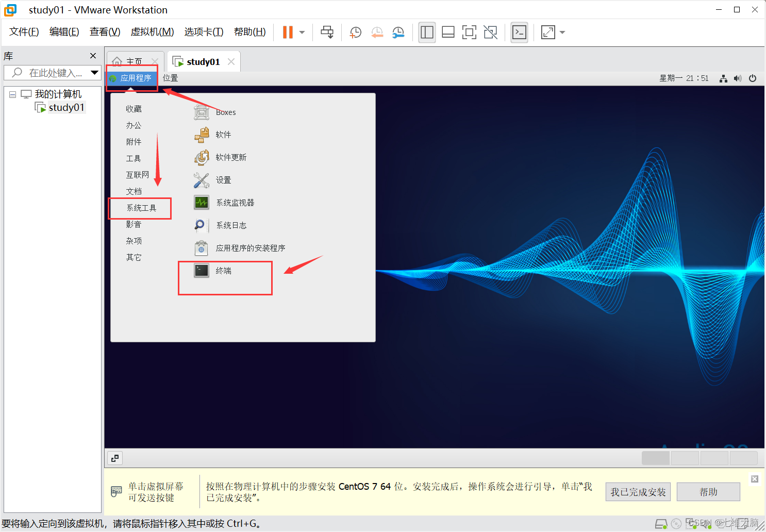The width and height of the screenshot is (766, 532).
Task: Open the console view icon
Action: coord(519,32)
